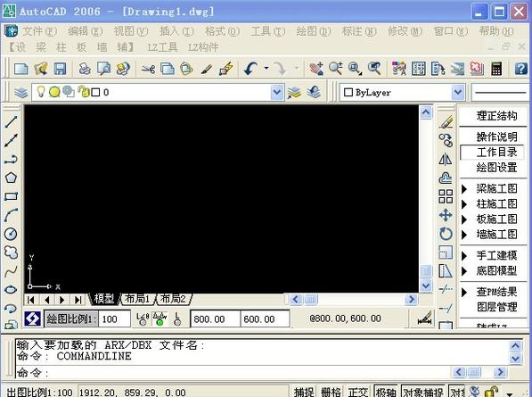Open the LZ工具 menu
532x397 pixels.
click(x=162, y=47)
